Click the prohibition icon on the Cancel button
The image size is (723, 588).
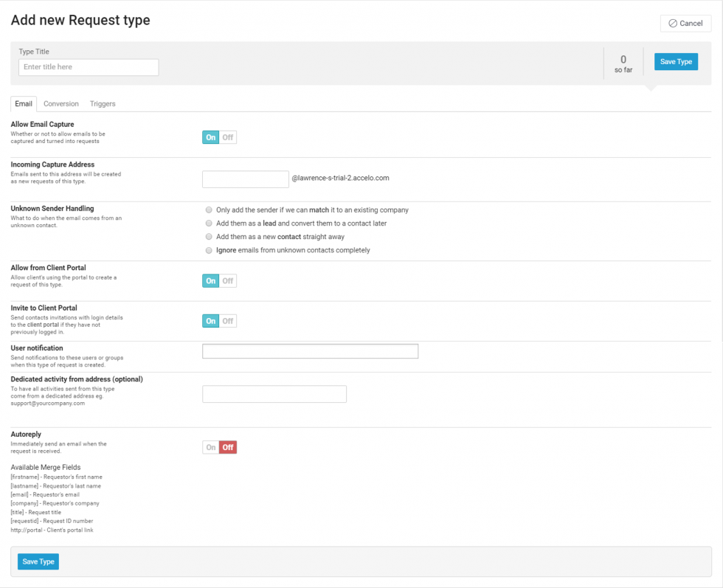pyautogui.click(x=671, y=23)
